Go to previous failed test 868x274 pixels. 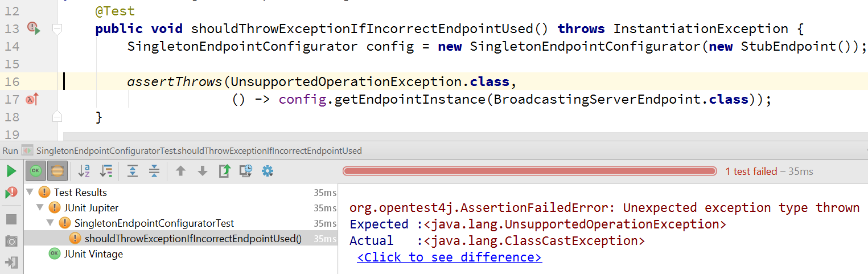180,171
